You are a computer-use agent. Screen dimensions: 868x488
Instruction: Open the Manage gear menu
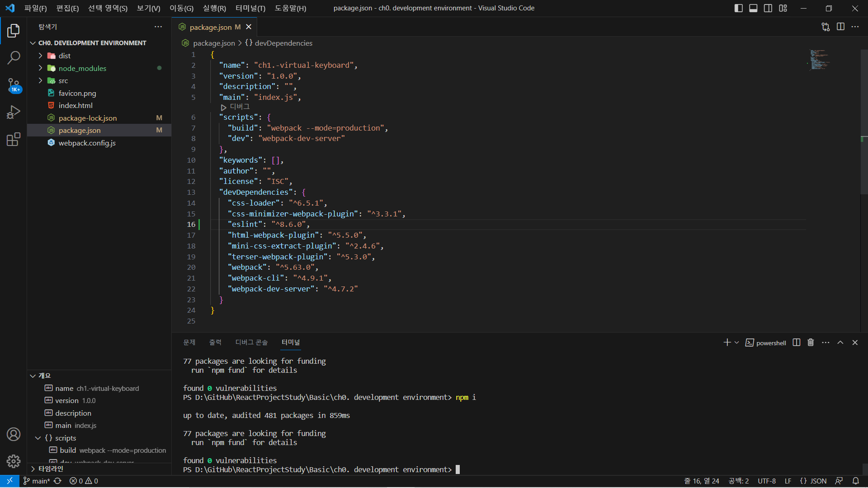pos(14,461)
